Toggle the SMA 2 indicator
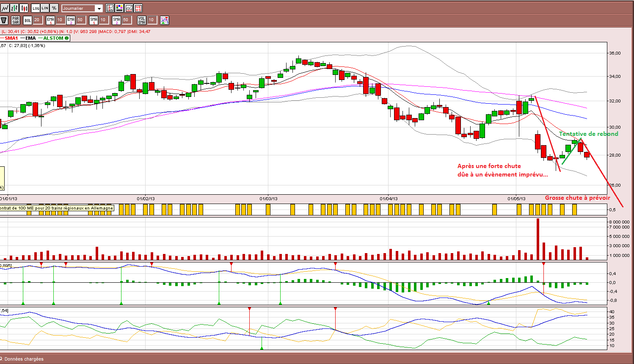Image resolution: width=634 pixels, height=364 pixels. [116, 20]
